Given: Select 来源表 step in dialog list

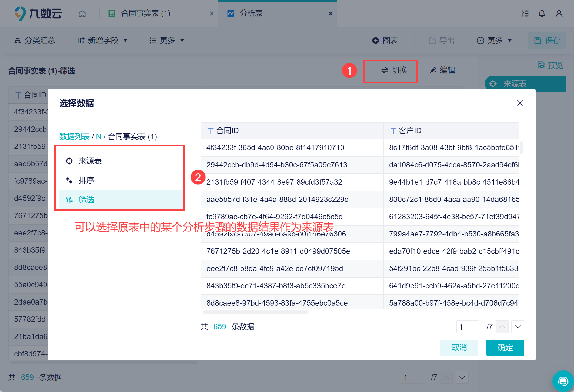Looking at the screenshot, I should 90,161.
